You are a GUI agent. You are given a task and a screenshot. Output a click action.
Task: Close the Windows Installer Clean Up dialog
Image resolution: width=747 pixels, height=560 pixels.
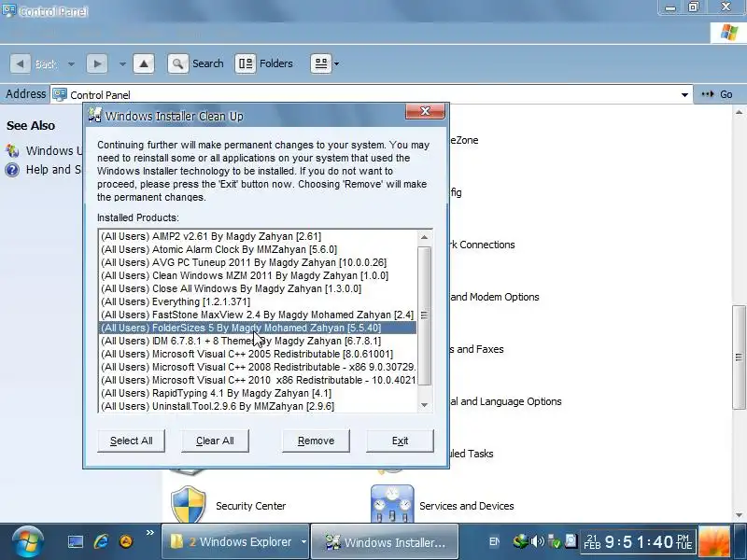pos(425,111)
